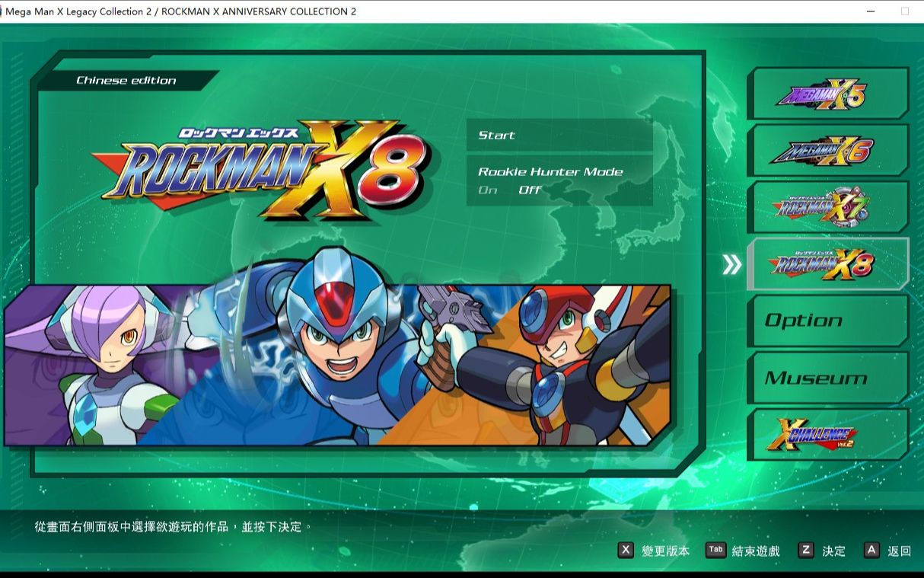The height and width of the screenshot is (578, 924).
Task: Click the 變更版本 label
Action: click(666, 551)
